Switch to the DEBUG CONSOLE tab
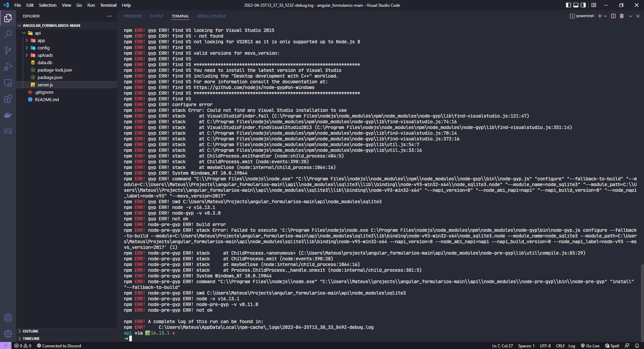 tap(211, 16)
